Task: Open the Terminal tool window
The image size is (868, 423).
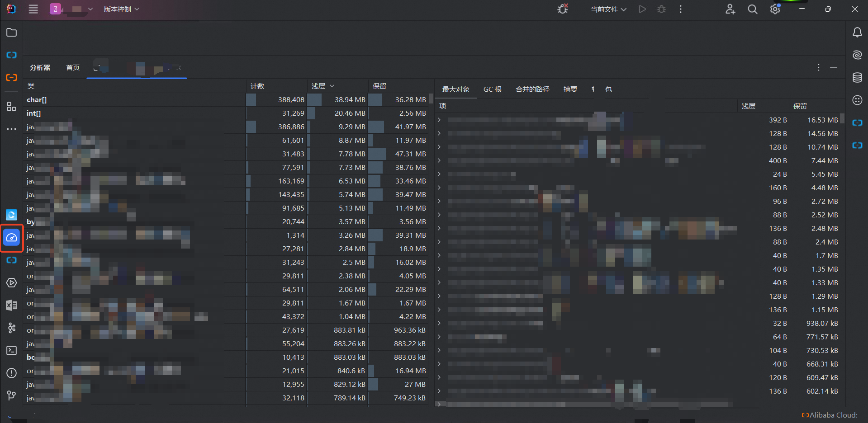Action: click(x=12, y=351)
